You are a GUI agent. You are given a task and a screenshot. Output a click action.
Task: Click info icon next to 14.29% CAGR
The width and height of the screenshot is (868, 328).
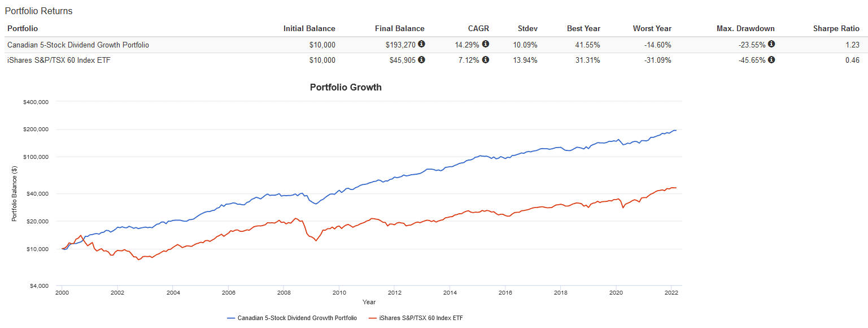(486, 44)
